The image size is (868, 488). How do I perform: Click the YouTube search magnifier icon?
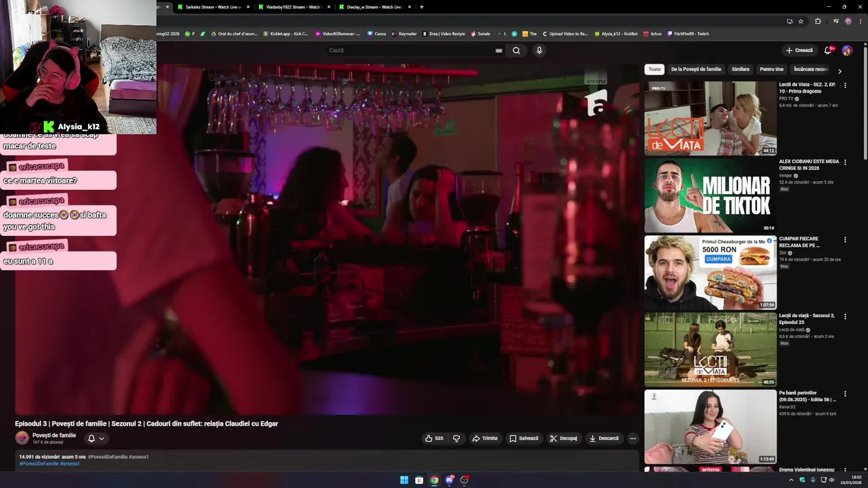coord(516,50)
